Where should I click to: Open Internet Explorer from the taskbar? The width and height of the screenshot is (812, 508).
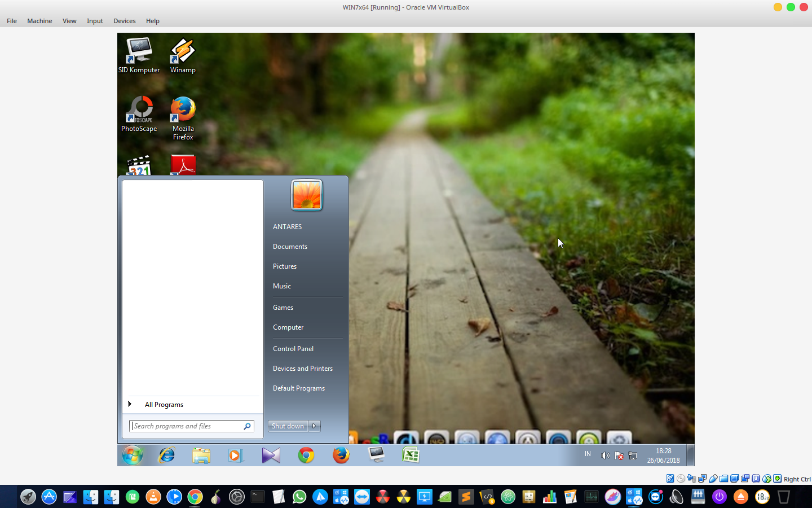pyautogui.click(x=167, y=456)
